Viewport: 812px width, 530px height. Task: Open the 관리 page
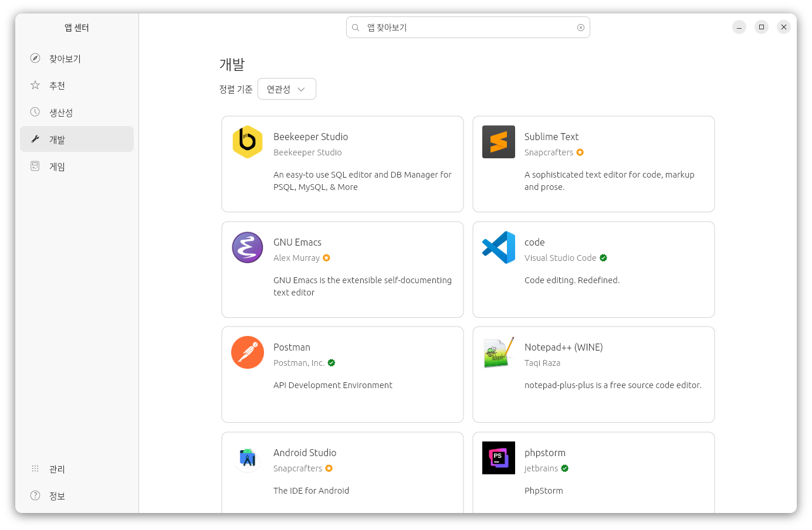coord(77,469)
